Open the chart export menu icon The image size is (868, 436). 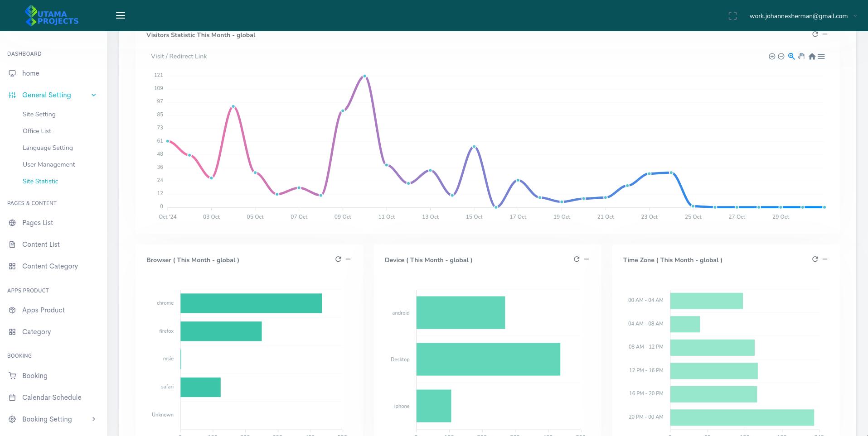[x=821, y=57]
